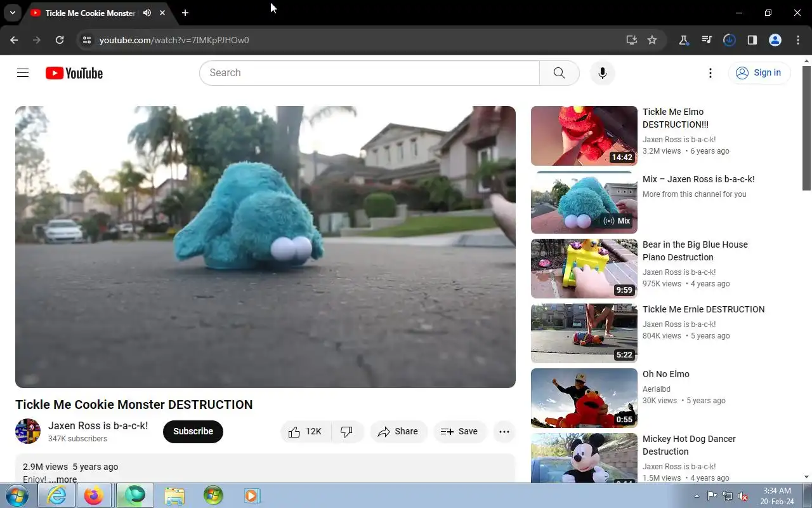Open the Windows Start menu
This screenshot has width=812, height=508.
pos(16,495)
